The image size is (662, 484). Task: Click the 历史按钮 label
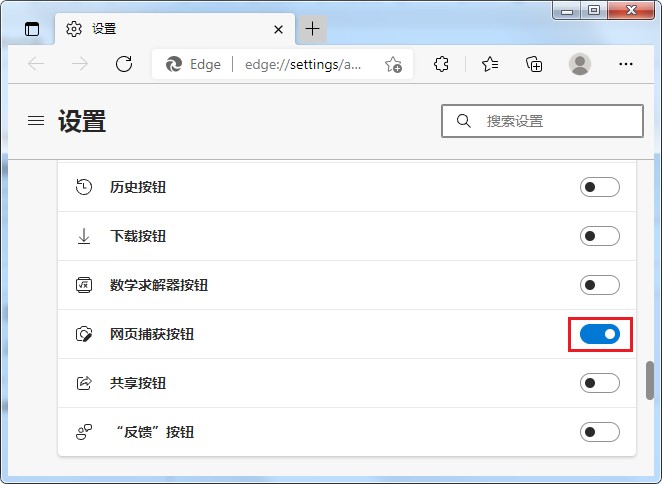click(138, 187)
